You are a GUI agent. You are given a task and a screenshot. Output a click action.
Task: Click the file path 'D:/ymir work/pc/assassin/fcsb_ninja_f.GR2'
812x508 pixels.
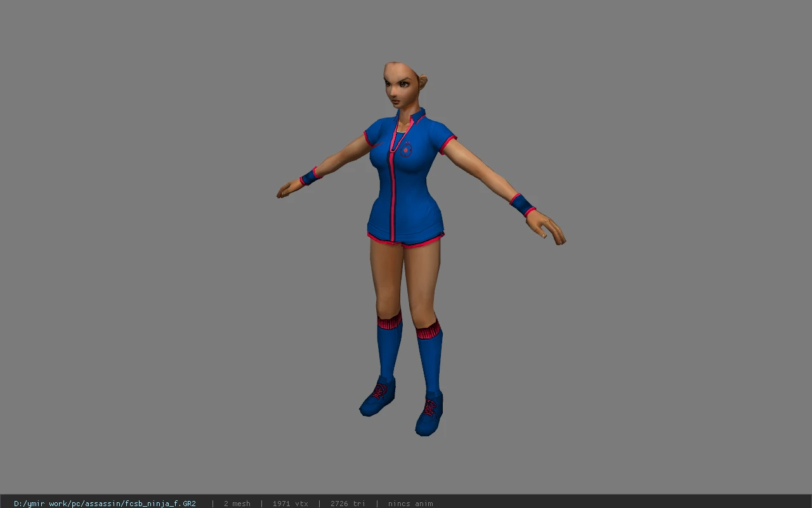pyautogui.click(x=105, y=504)
